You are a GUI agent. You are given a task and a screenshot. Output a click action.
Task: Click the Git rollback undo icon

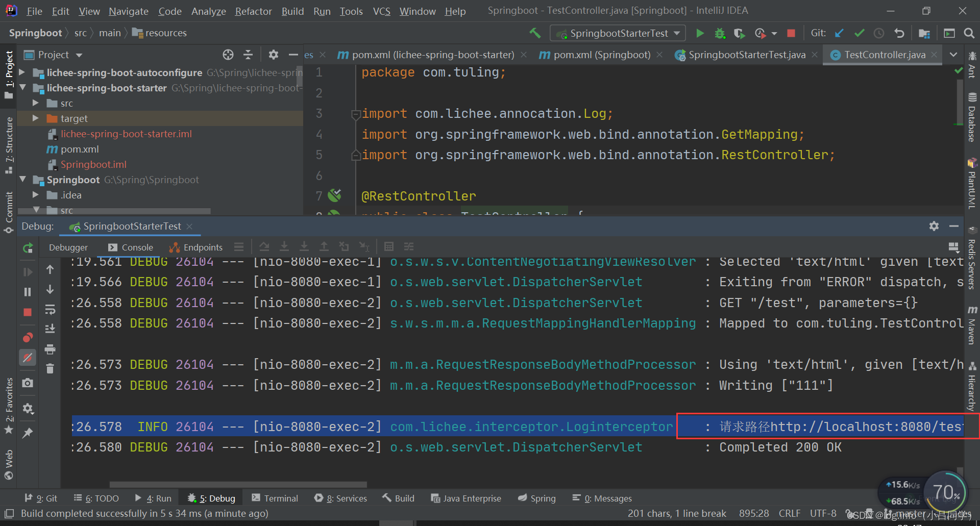click(899, 33)
